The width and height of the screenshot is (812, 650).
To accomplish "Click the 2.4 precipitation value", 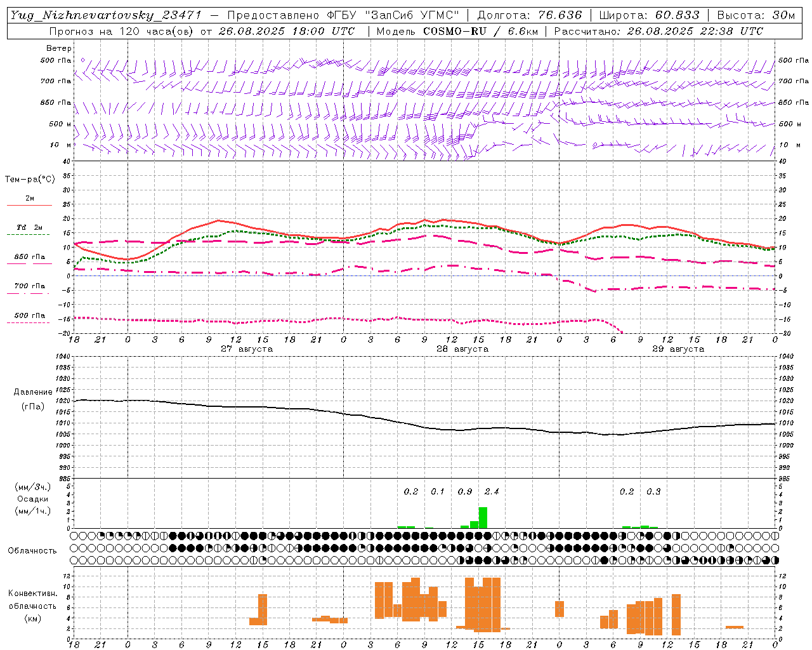I will point(492,491).
